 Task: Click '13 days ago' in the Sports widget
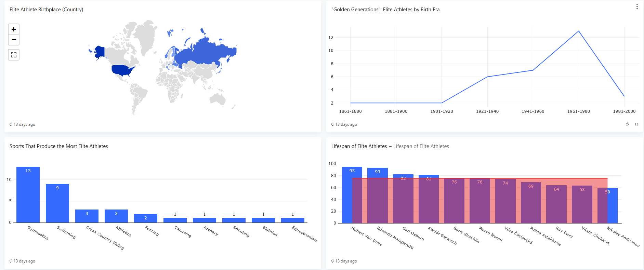tap(24, 261)
